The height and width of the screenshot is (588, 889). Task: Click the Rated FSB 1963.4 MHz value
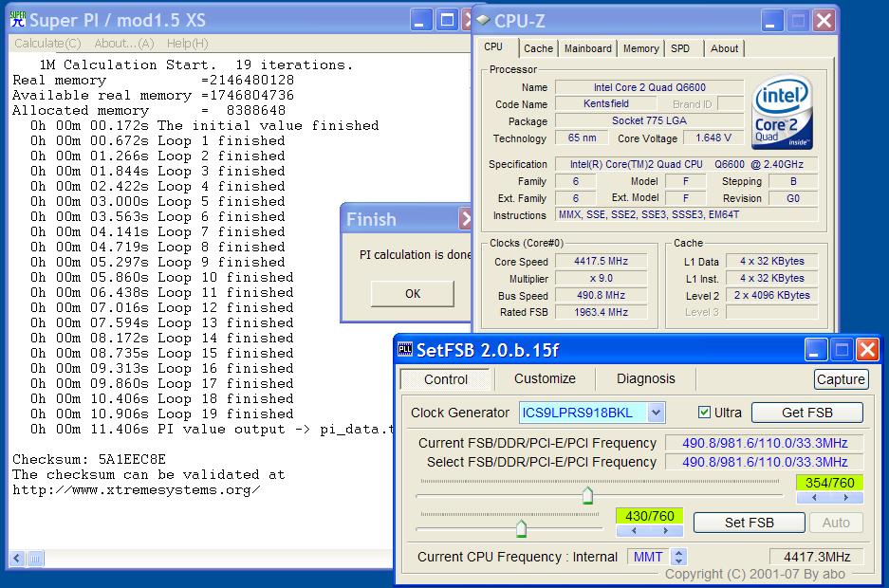[601, 312]
